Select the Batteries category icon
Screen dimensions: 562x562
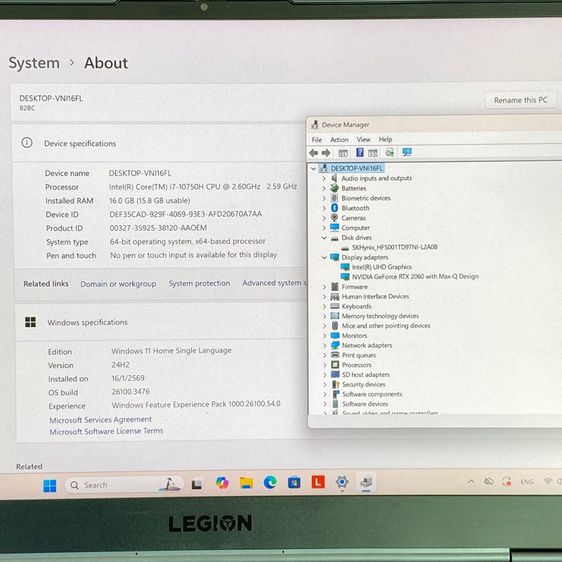pyautogui.click(x=334, y=188)
